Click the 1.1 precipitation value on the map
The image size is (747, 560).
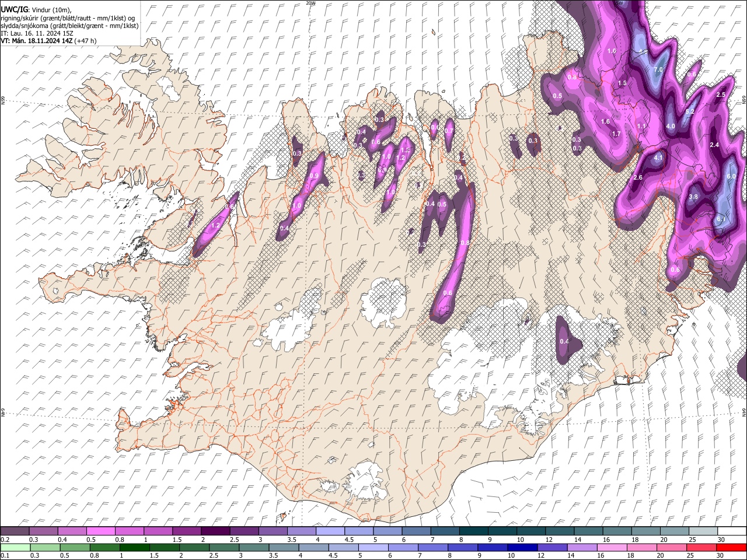642,126
